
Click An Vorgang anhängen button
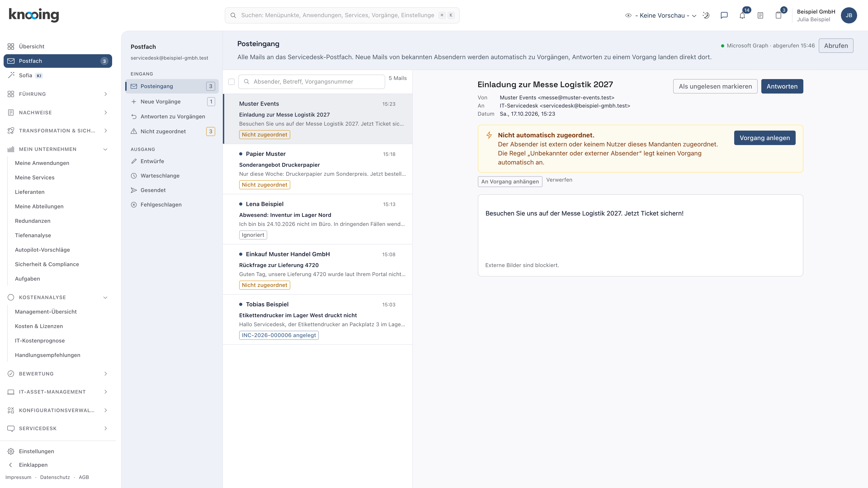click(x=510, y=182)
